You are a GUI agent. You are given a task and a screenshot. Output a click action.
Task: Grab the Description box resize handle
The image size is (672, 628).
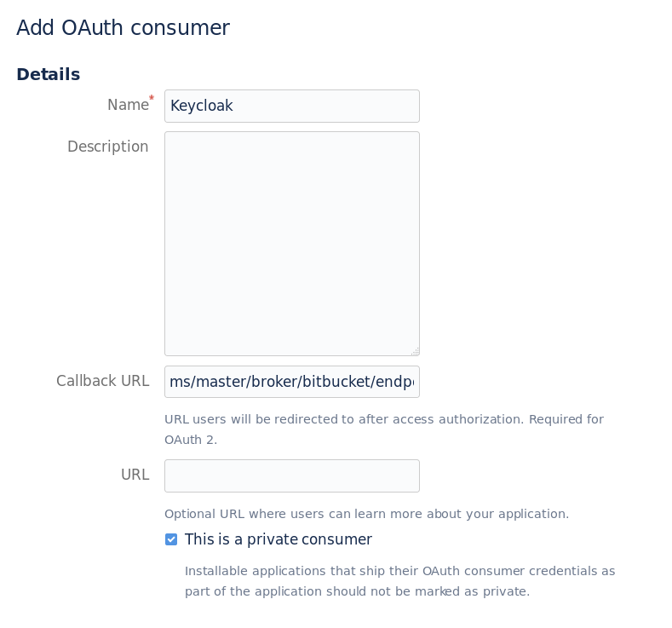tap(415, 351)
